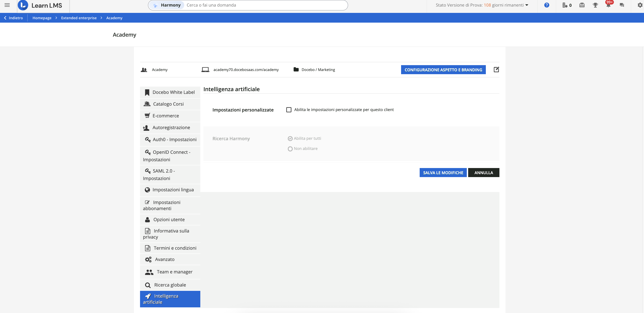This screenshot has height=313, width=644.
Task: Open the chat messages icon
Action: 622,5
